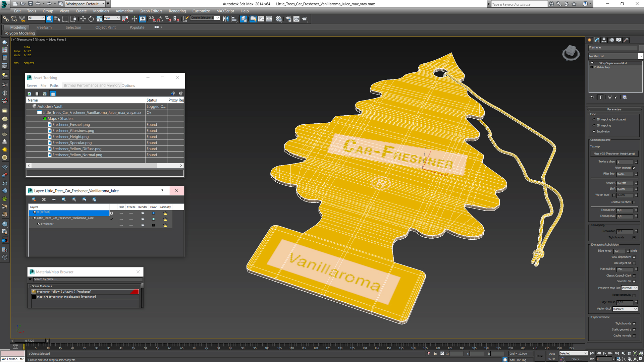The width and height of the screenshot is (644, 362).
Task: Open Select by Name tool
Action: [57, 19]
